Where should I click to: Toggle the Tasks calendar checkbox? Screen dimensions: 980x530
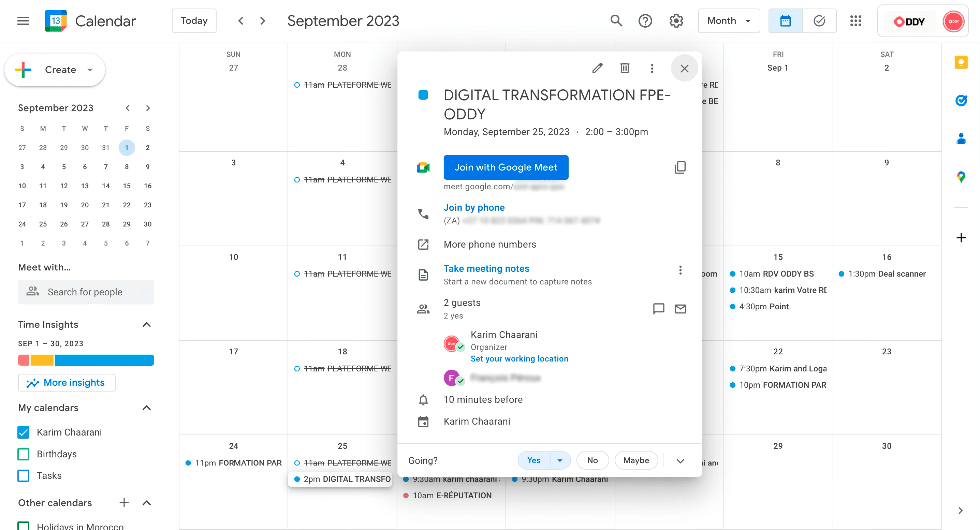click(24, 475)
